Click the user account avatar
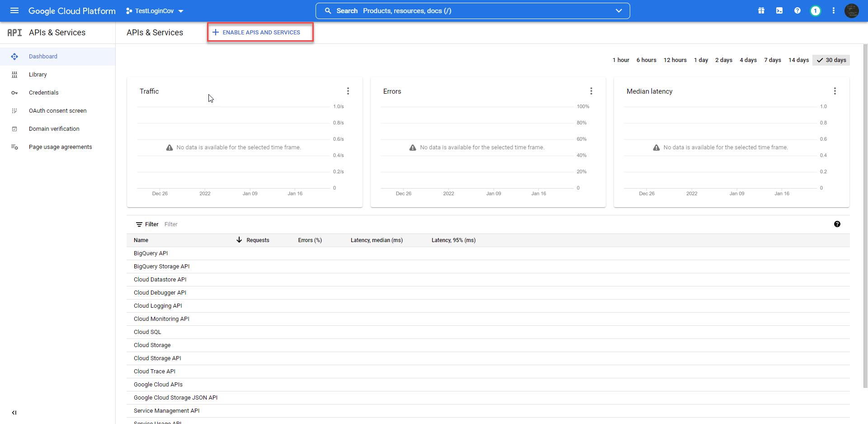Screen dimensions: 868x424 pyautogui.click(x=852, y=10)
